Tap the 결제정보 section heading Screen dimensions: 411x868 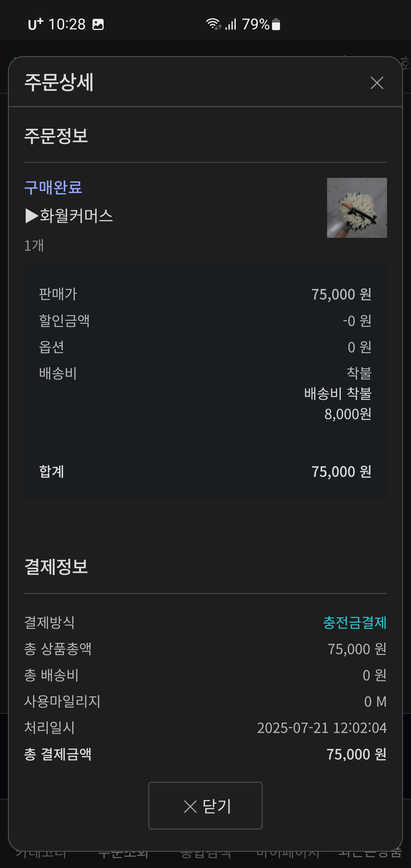pyautogui.click(x=56, y=566)
